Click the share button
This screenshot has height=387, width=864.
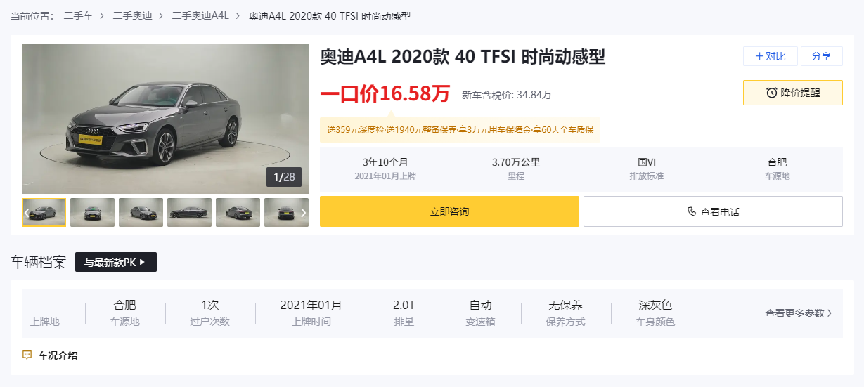click(x=822, y=56)
